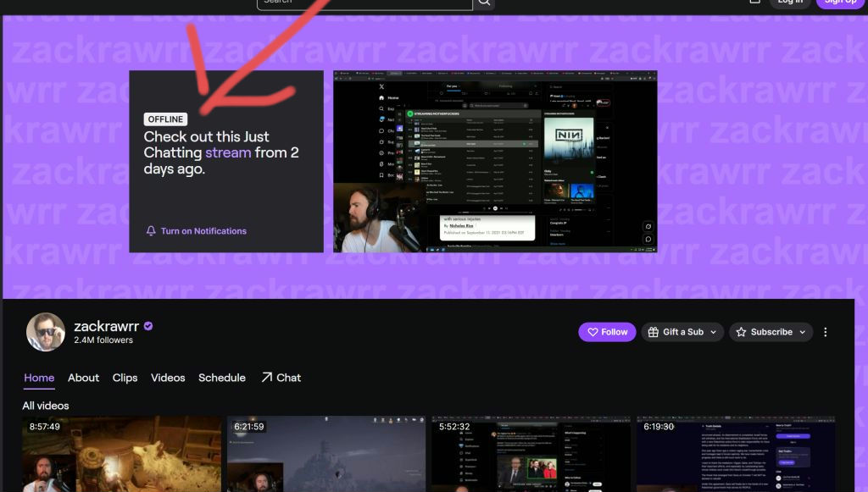Open the Log In button
Image resolution: width=868 pixels, height=492 pixels.
(790, 3)
